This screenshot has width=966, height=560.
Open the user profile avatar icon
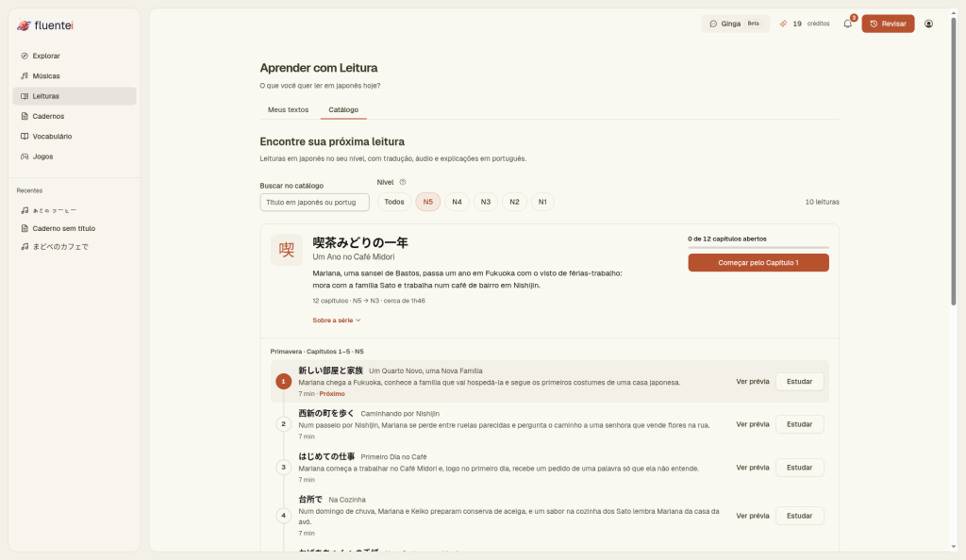click(x=928, y=24)
